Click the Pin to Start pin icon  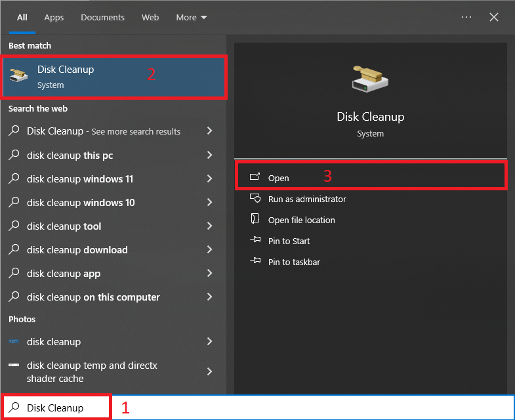[x=255, y=241]
